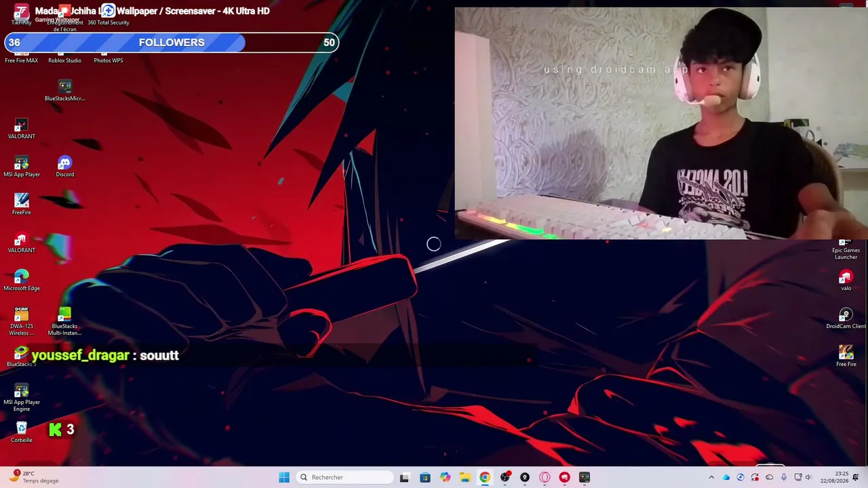Select the Corbeille recycle bin icon
This screenshot has width=868, height=488.
click(22, 433)
